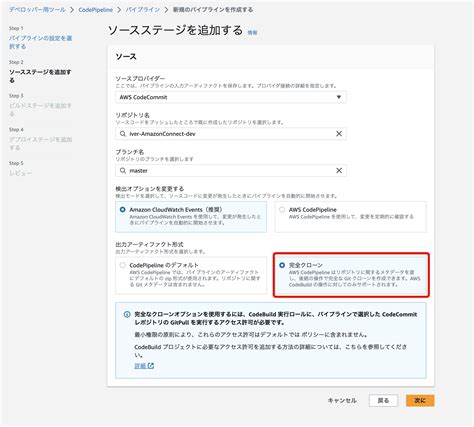Click the chevron after デベロッパー用ツール breadcrumb

[72, 10]
